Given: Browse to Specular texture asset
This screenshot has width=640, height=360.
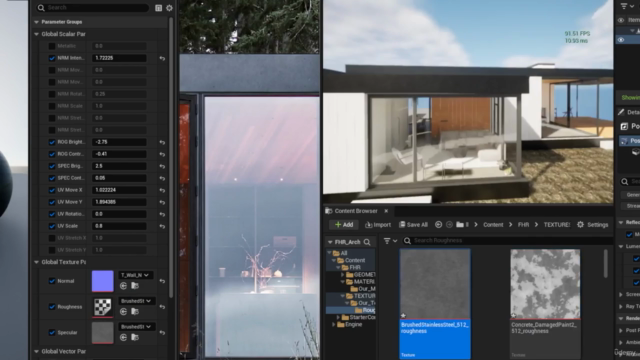Looking at the screenshot, I should pos(135,337).
